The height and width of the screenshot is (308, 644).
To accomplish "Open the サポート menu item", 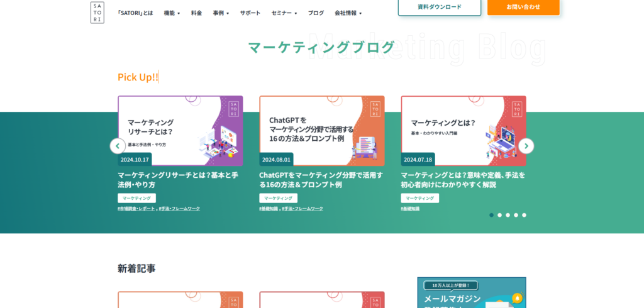I will [x=250, y=13].
